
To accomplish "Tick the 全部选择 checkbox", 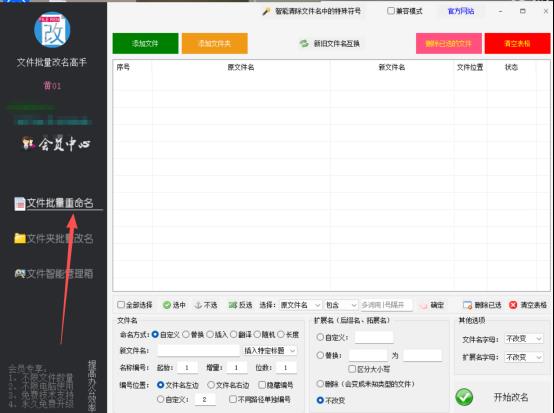I will tap(121, 305).
